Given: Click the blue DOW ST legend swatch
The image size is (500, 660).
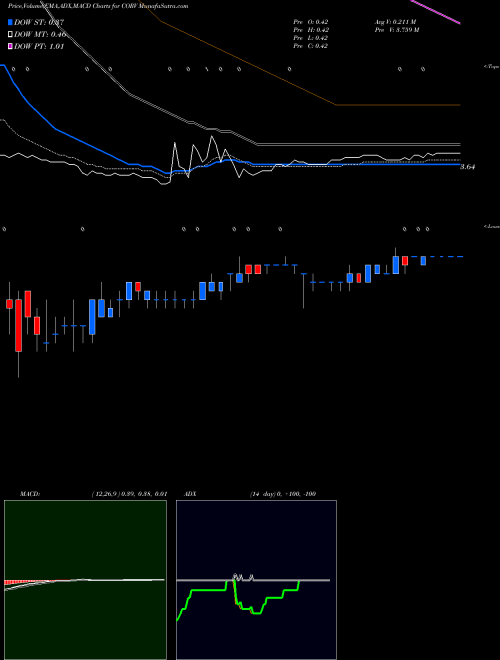Looking at the screenshot, I should pyautogui.click(x=10, y=22).
